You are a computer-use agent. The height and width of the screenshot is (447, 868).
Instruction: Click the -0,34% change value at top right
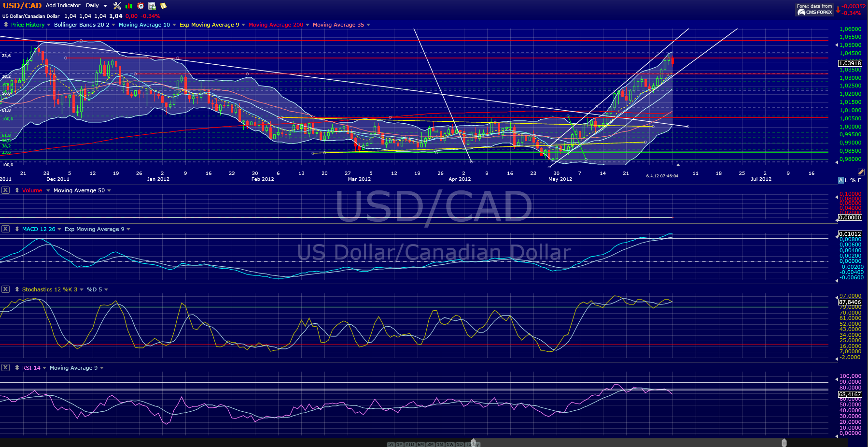point(852,13)
